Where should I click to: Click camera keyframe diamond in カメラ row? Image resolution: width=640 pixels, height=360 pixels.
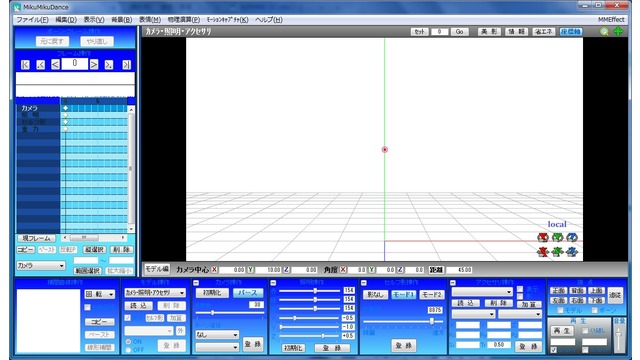(65, 108)
